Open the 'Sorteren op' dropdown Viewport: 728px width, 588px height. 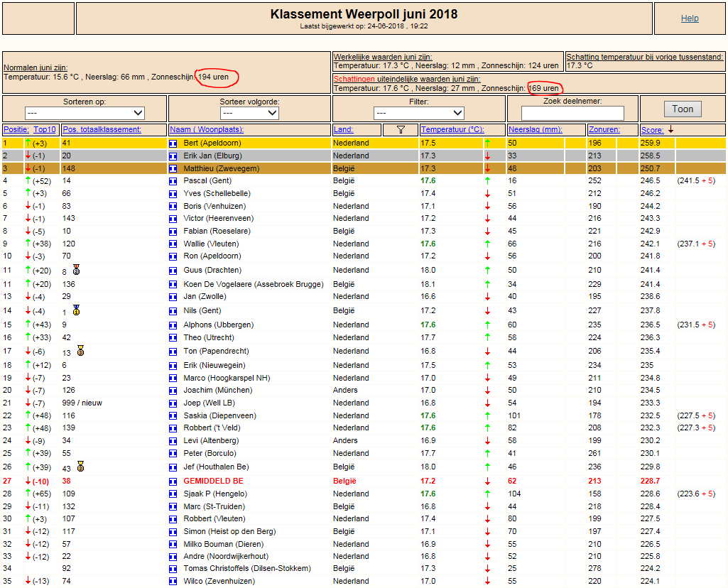pyautogui.click(x=85, y=114)
